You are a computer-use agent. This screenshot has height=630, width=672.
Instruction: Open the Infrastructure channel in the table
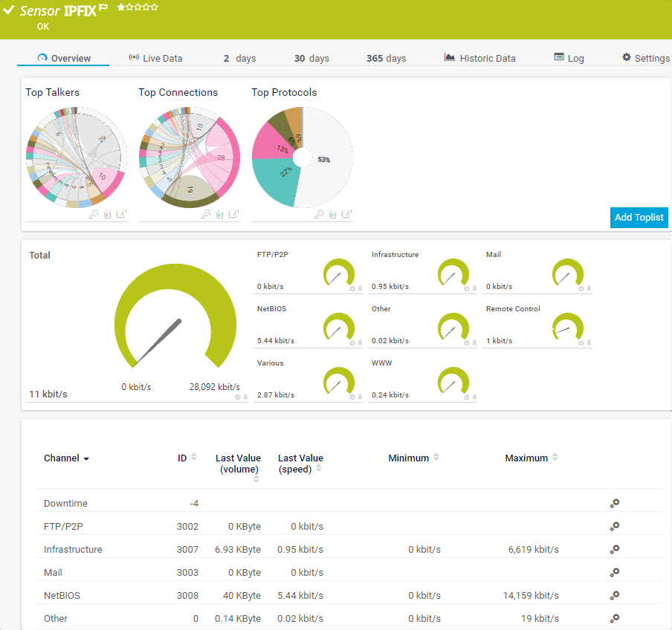tap(73, 550)
